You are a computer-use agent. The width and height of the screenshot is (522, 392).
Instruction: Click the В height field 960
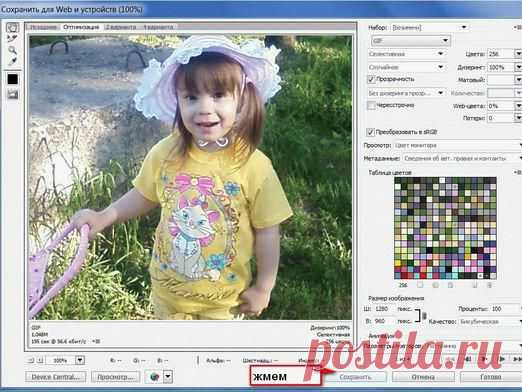(383, 321)
